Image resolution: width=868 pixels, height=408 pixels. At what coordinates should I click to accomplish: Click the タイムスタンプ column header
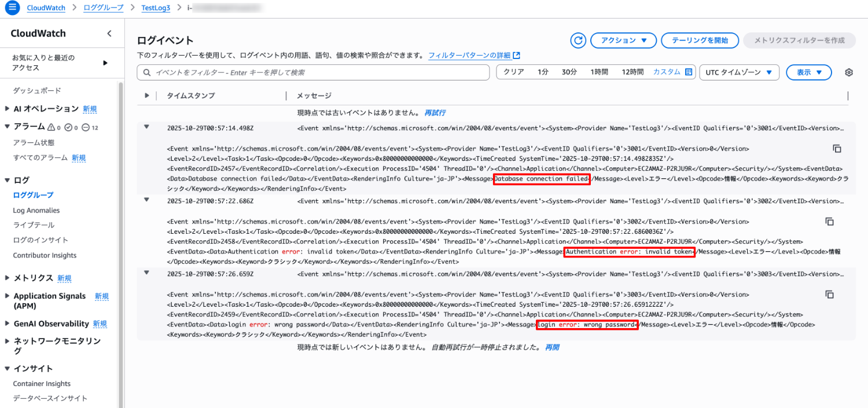(x=190, y=95)
